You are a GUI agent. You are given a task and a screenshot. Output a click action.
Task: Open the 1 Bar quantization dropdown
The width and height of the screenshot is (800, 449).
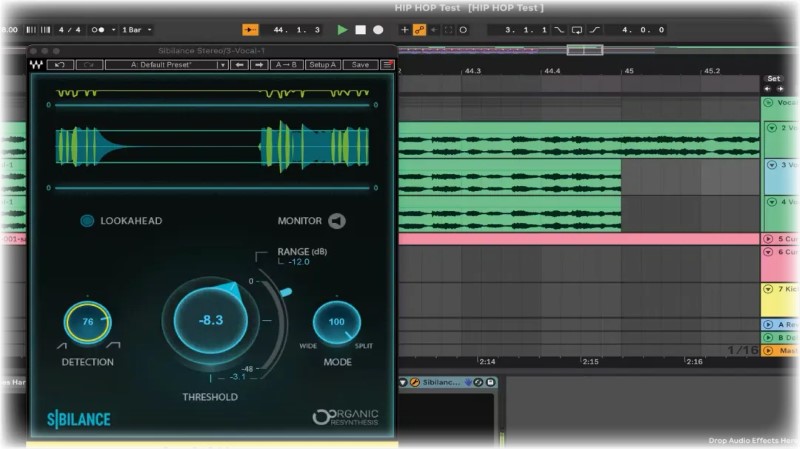[x=136, y=30]
